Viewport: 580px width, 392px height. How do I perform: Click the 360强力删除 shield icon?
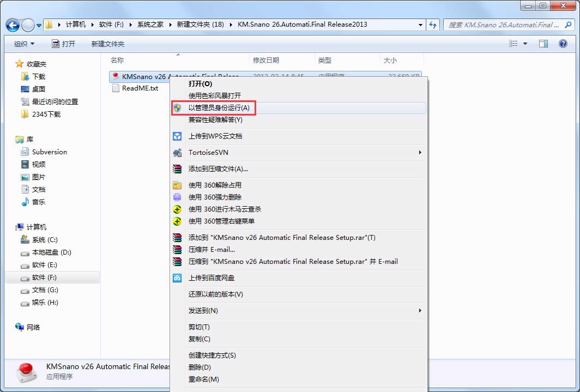177,197
